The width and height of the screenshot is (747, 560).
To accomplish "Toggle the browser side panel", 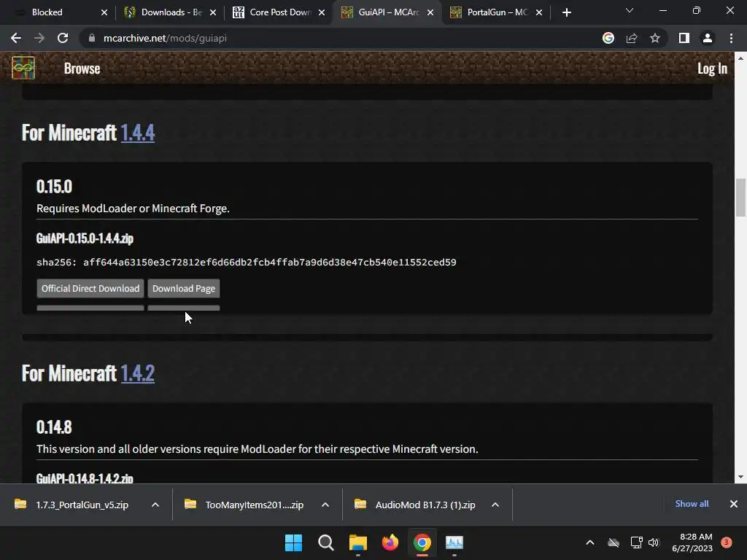I will [x=684, y=38].
